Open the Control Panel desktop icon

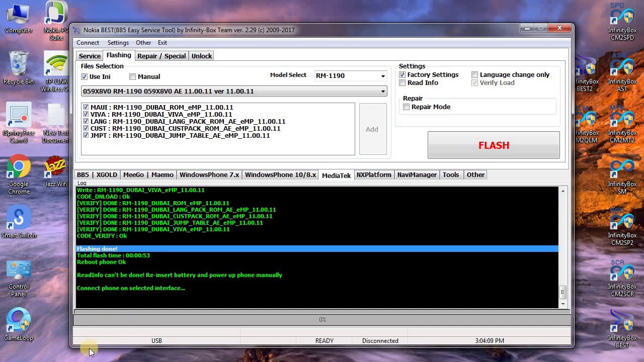[x=19, y=278]
